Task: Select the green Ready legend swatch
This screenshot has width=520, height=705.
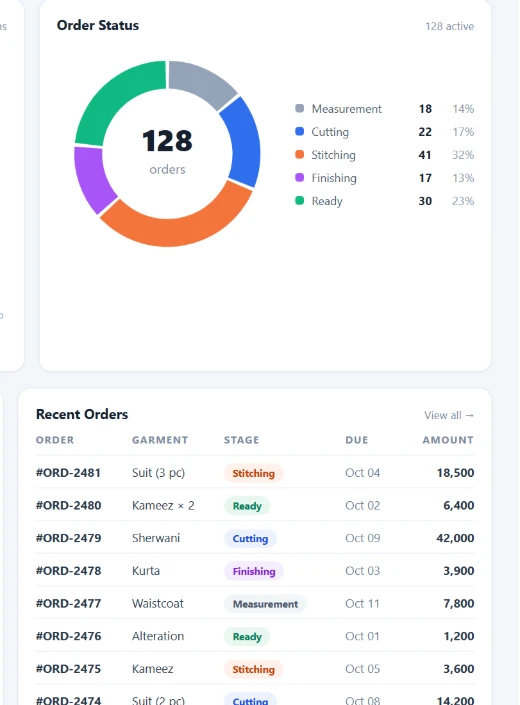Action: (299, 200)
